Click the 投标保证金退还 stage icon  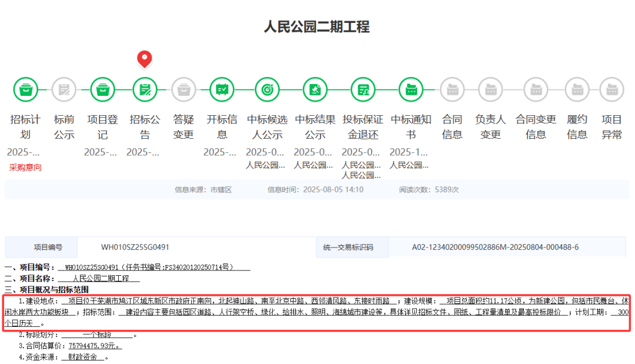point(363,89)
